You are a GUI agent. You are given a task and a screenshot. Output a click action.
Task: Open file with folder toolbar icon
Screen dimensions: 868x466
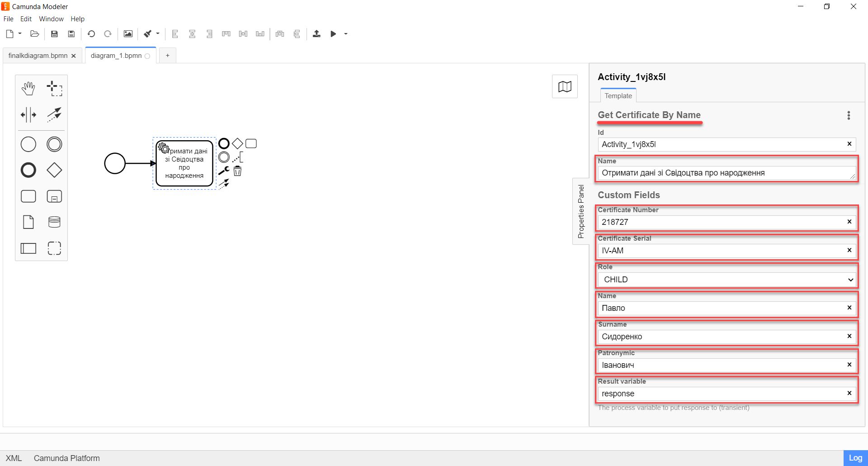pos(34,33)
